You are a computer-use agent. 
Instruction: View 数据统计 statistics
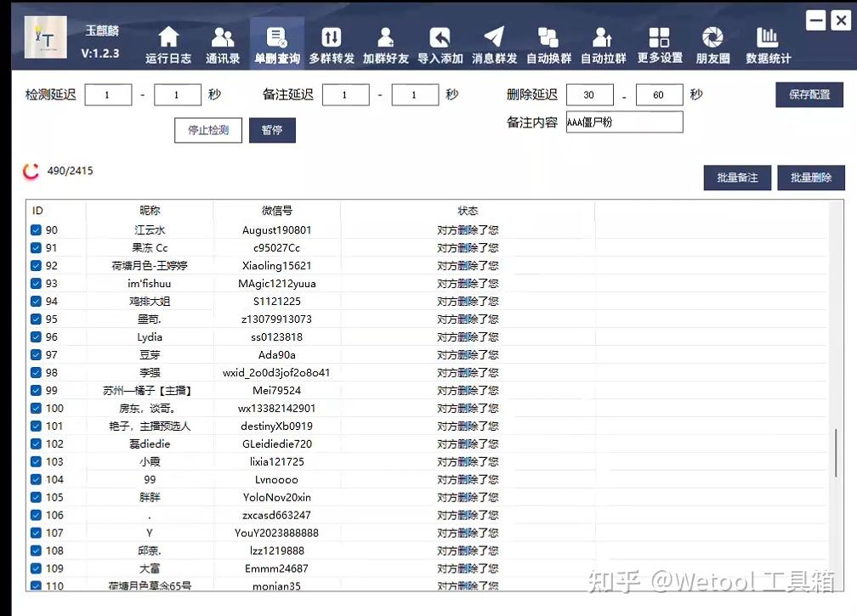[x=768, y=41]
